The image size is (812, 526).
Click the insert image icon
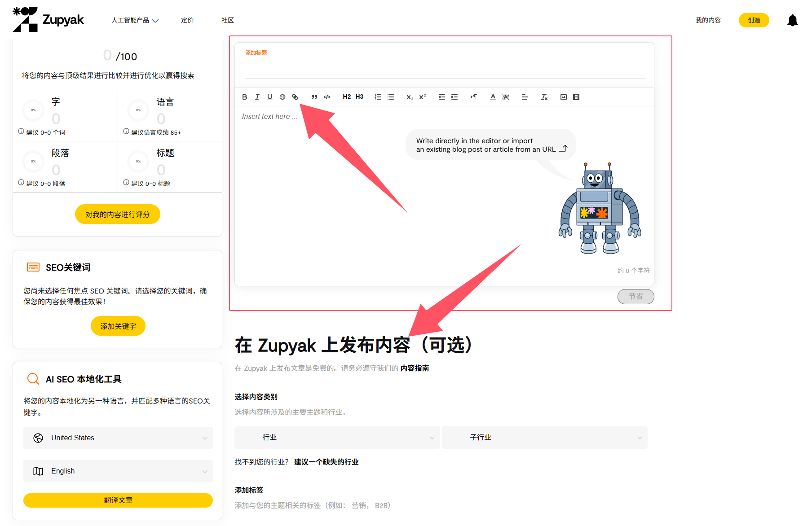564,97
